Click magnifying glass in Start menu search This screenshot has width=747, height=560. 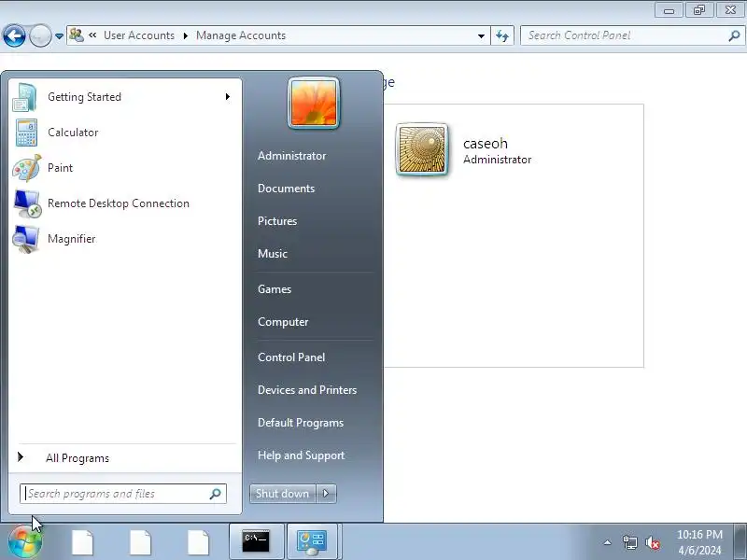tap(216, 494)
